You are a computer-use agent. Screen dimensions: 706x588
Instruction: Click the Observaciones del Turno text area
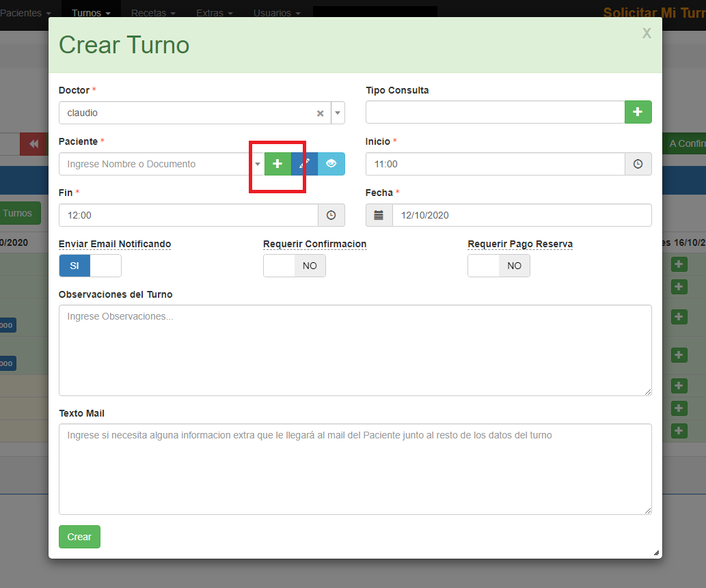[355, 350]
